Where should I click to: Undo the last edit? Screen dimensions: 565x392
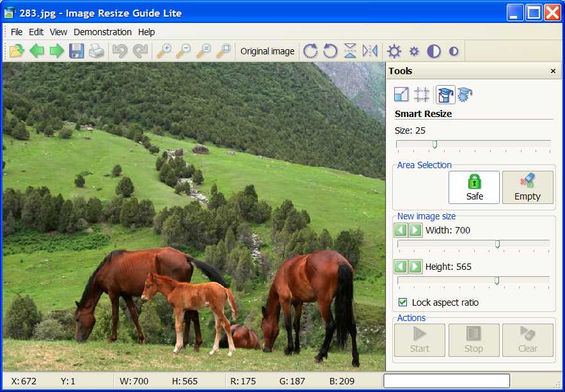[x=121, y=51]
